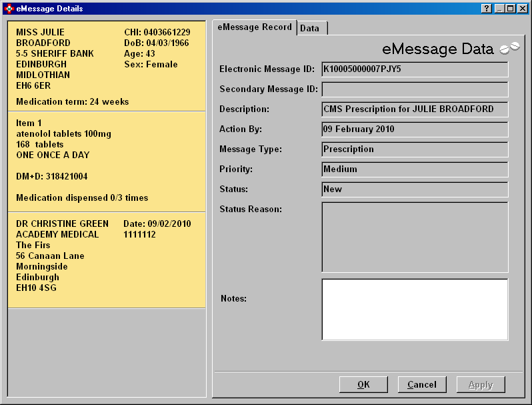Click the eMessage Details title bar app icon
Screen dimensions: 532x405
pyautogui.click(x=9, y=9)
